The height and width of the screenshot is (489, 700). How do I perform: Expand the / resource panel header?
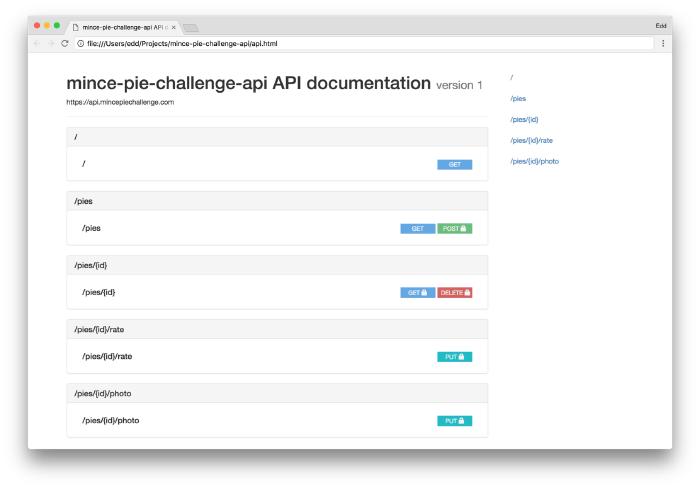(x=277, y=137)
